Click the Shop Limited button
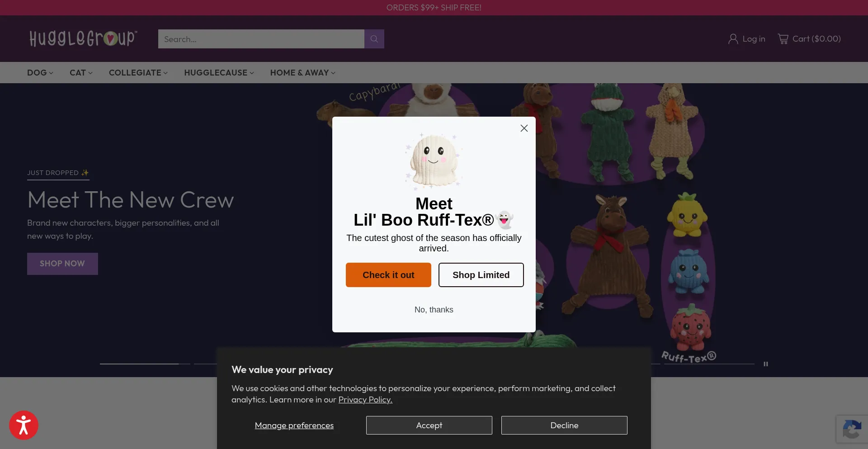 (x=481, y=275)
